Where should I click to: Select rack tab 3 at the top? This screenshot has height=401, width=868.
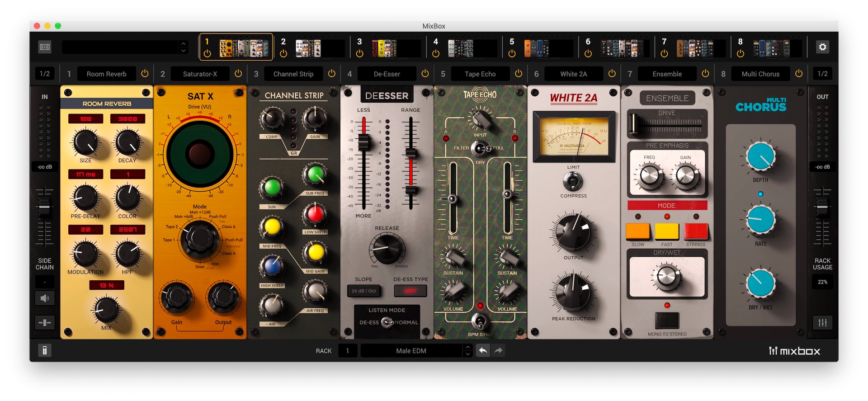click(389, 47)
